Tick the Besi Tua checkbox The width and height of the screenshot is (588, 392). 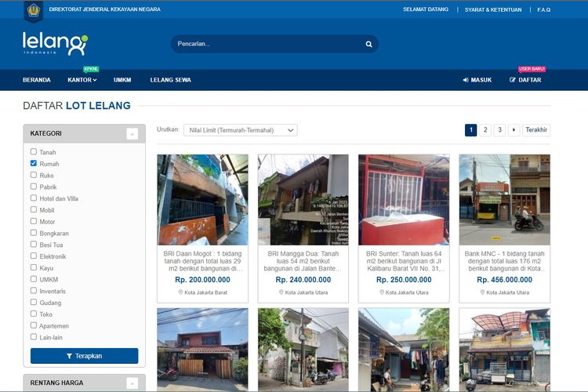tap(34, 244)
